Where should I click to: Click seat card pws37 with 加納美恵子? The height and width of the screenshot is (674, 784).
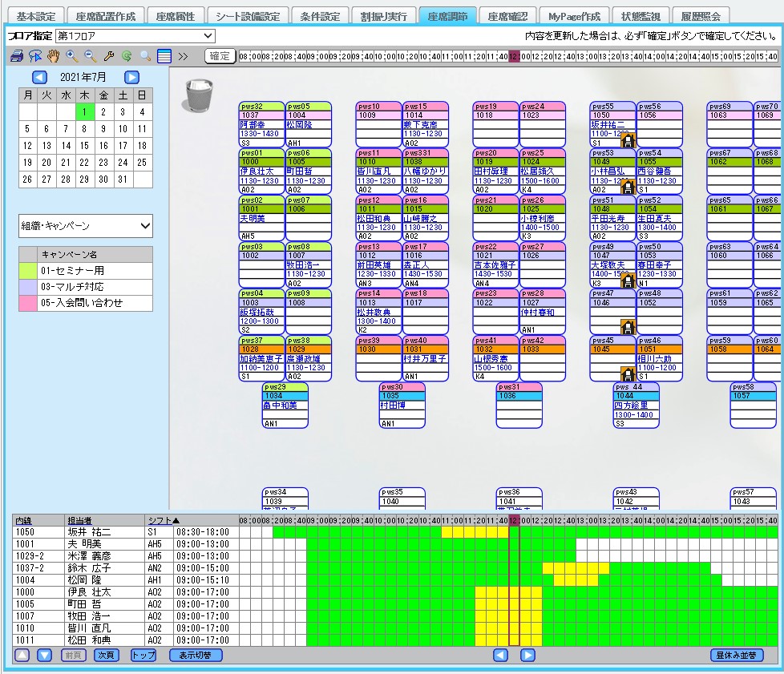[261, 358]
